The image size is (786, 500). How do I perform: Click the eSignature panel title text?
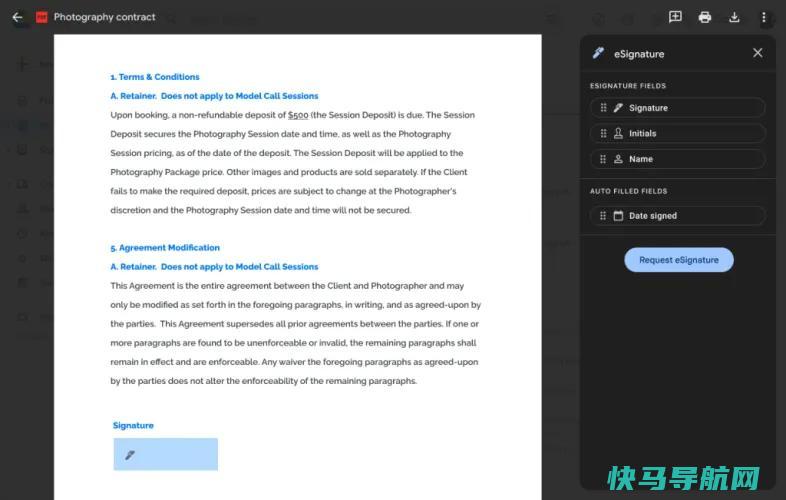[x=639, y=54]
